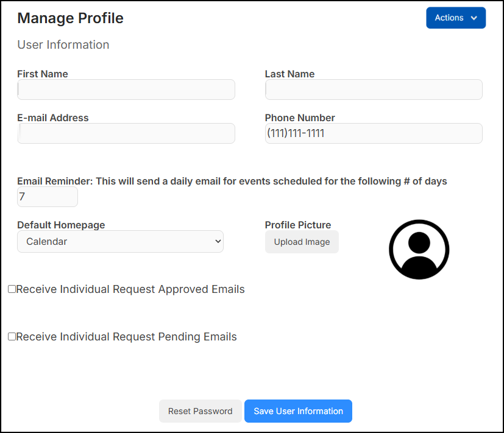Click the Last Name label

[x=289, y=74]
